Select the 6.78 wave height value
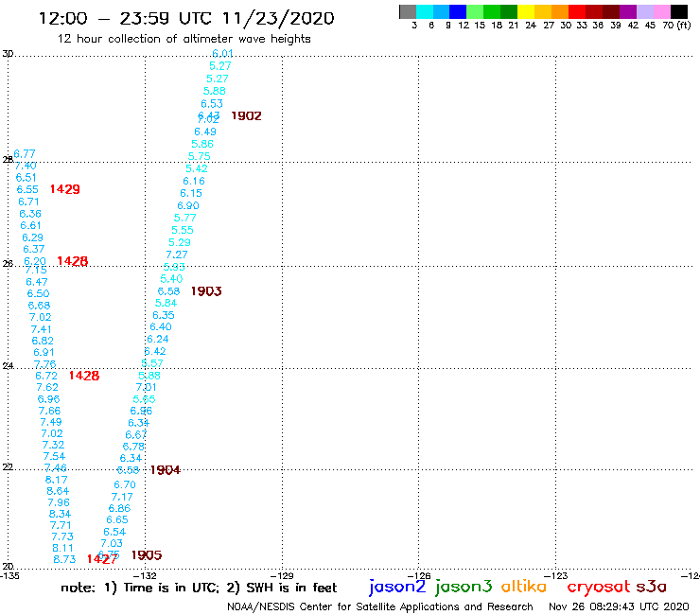Image resolution: width=700 pixels, height=615 pixels. click(133, 447)
